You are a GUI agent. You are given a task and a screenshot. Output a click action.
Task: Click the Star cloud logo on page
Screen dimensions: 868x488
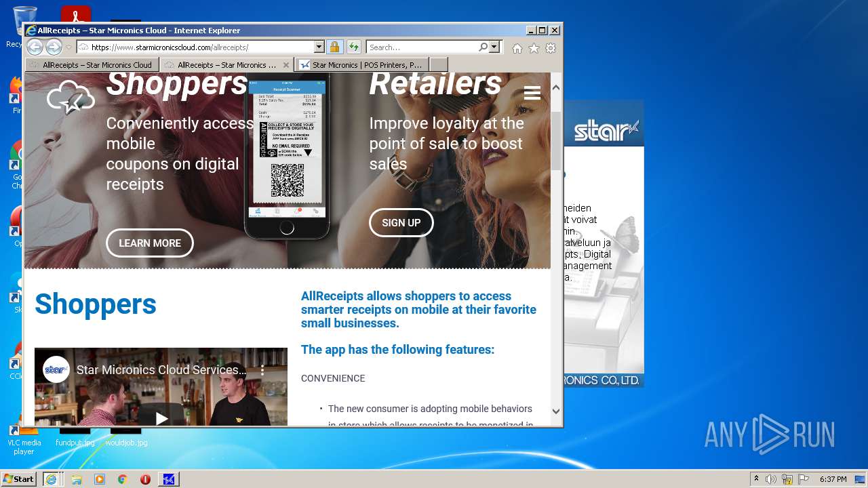(71, 97)
